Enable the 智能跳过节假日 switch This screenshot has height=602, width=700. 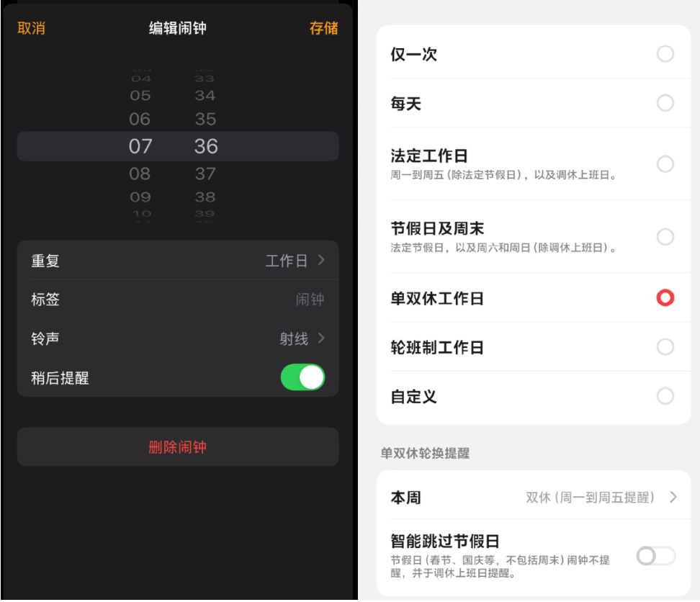(656, 556)
